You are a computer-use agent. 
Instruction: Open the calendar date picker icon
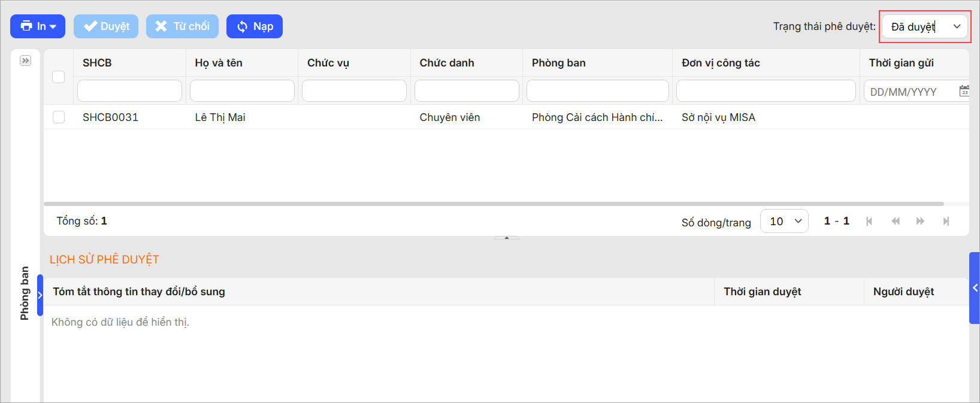(964, 91)
